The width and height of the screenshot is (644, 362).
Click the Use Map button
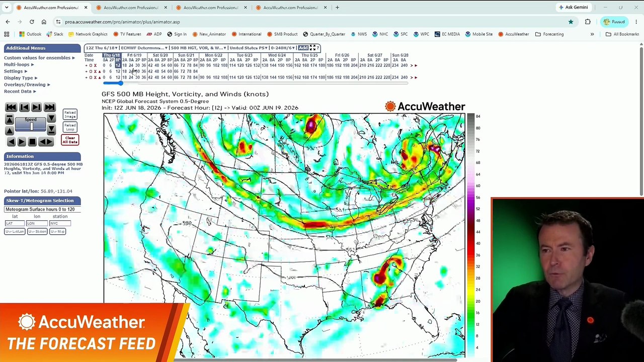click(x=58, y=231)
